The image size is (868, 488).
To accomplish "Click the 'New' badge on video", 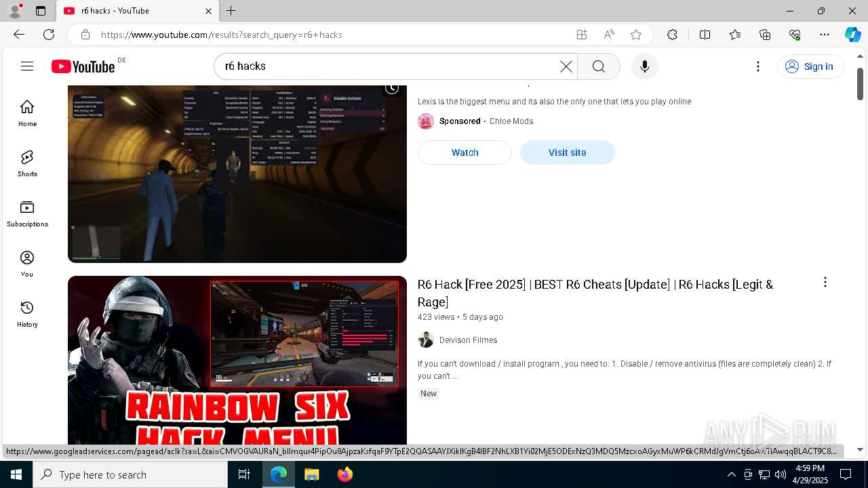I will [429, 394].
